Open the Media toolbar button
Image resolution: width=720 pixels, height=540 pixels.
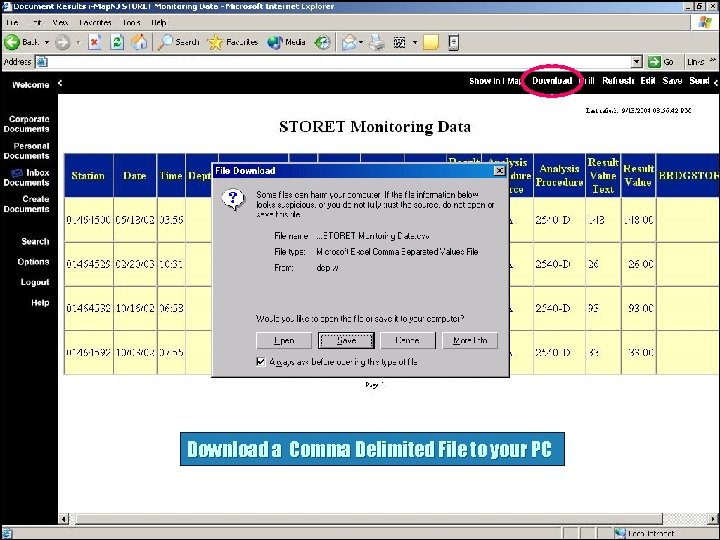tap(286, 42)
